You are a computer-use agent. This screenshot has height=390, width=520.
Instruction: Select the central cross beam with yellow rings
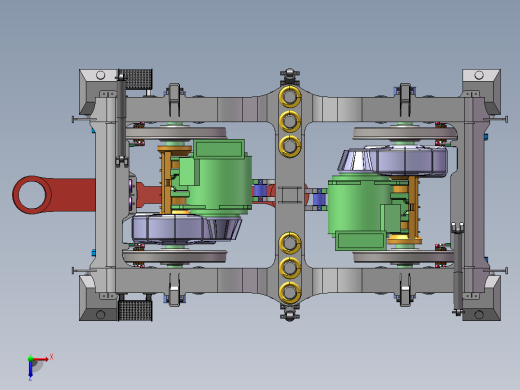tap(290, 195)
